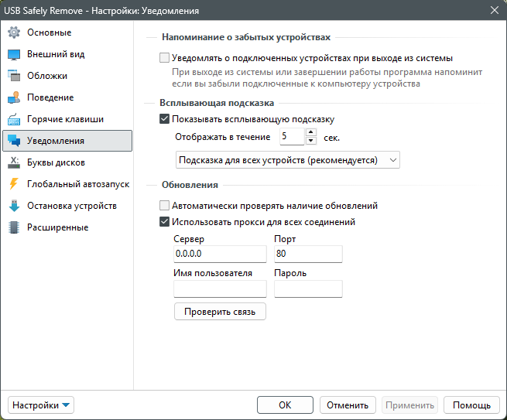Image resolution: width=507 pixels, height=420 pixels.
Task: Select the monitor icon for Внешний вид
Action: (x=14, y=54)
